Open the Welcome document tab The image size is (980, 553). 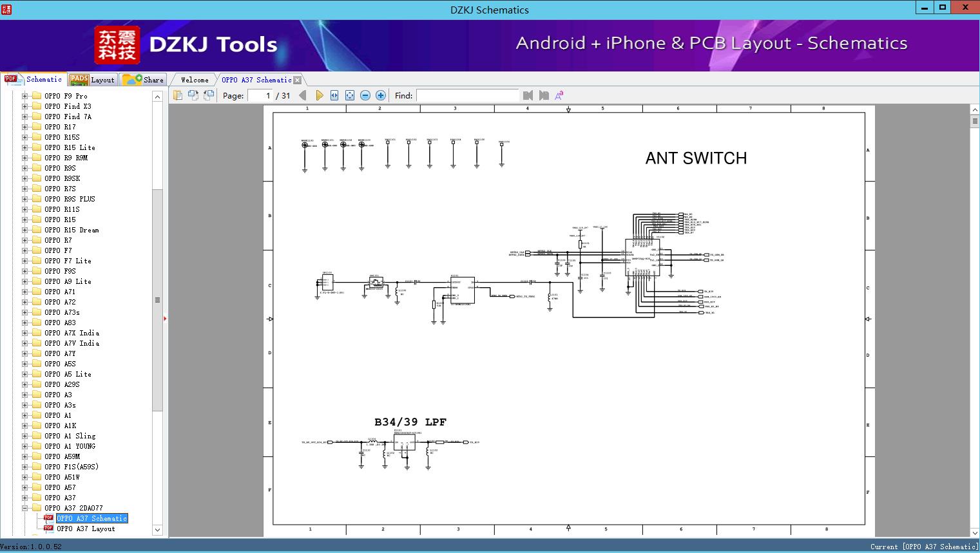[x=194, y=80]
